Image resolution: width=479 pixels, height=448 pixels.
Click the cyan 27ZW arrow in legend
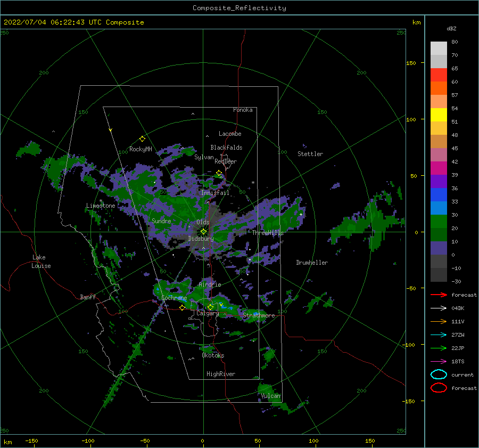click(439, 335)
